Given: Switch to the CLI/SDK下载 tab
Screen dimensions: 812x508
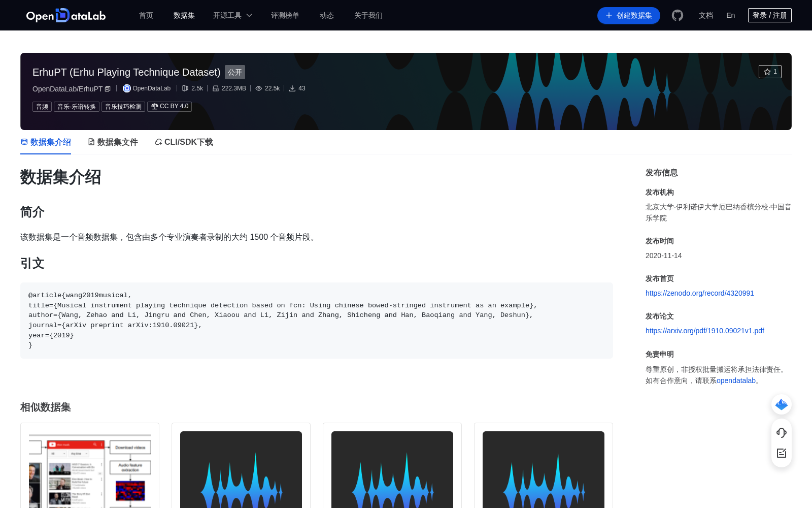Looking at the screenshot, I should coord(184,142).
